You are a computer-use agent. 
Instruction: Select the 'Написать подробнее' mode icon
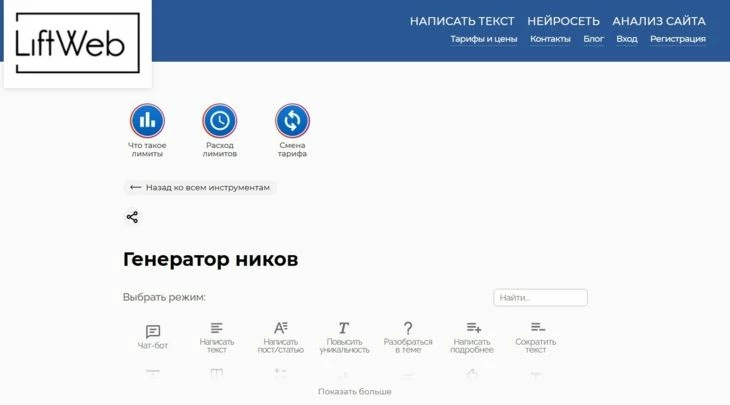click(473, 328)
